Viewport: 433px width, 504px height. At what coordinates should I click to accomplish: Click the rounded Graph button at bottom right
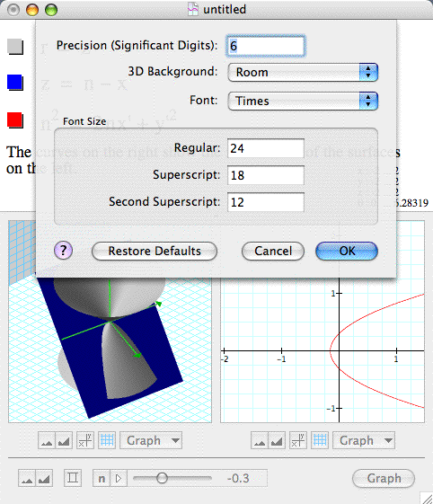click(x=384, y=478)
